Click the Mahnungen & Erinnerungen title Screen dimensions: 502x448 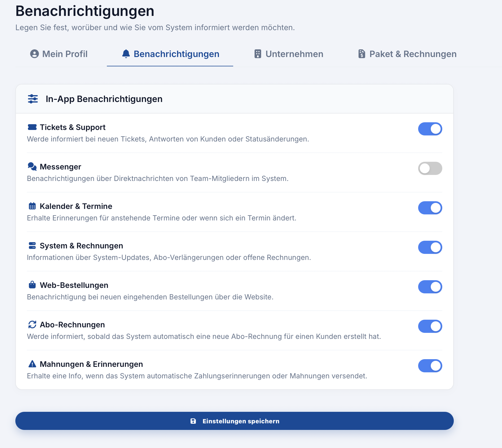click(x=91, y=364)
